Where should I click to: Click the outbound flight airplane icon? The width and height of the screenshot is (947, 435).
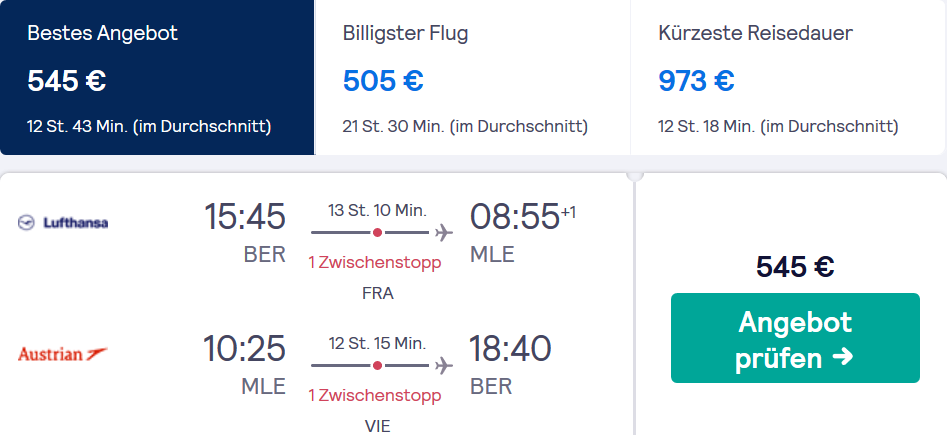pos(444,232)
